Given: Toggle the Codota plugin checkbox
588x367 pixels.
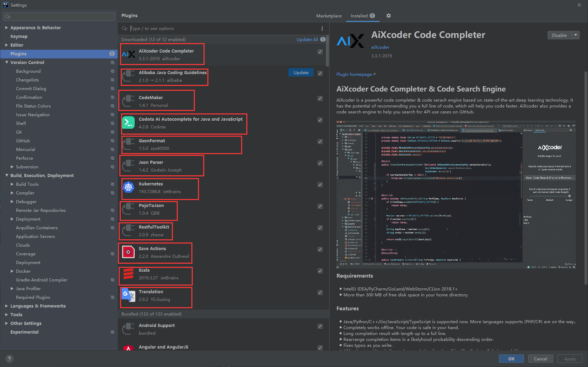Looking at the screenshot, I should click(320, 120).
